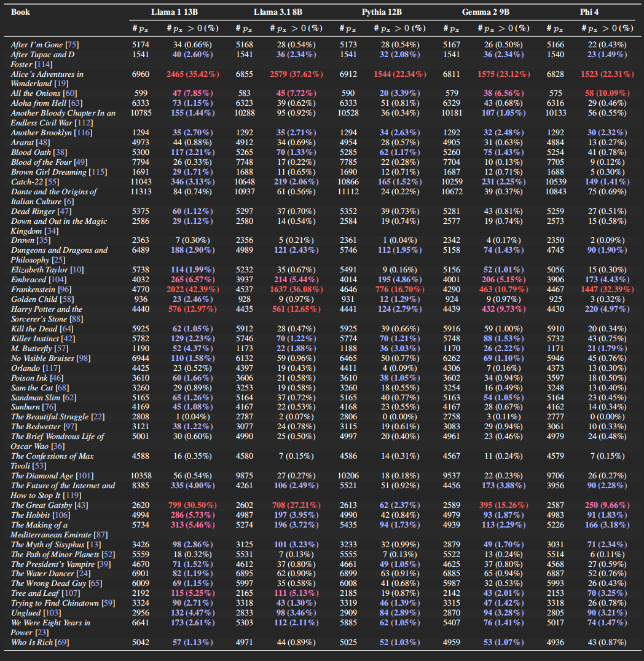Select the "Gemma 2 9B" column header
644x661 pixels.
tap(485, 12)
